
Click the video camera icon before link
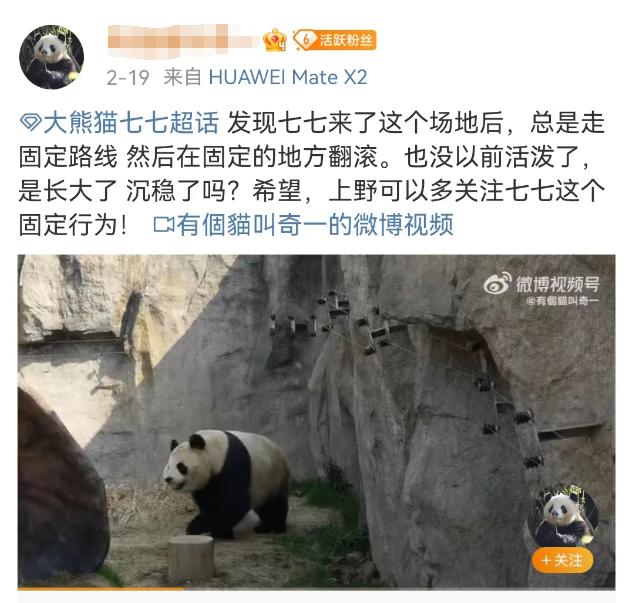point(163,224)
